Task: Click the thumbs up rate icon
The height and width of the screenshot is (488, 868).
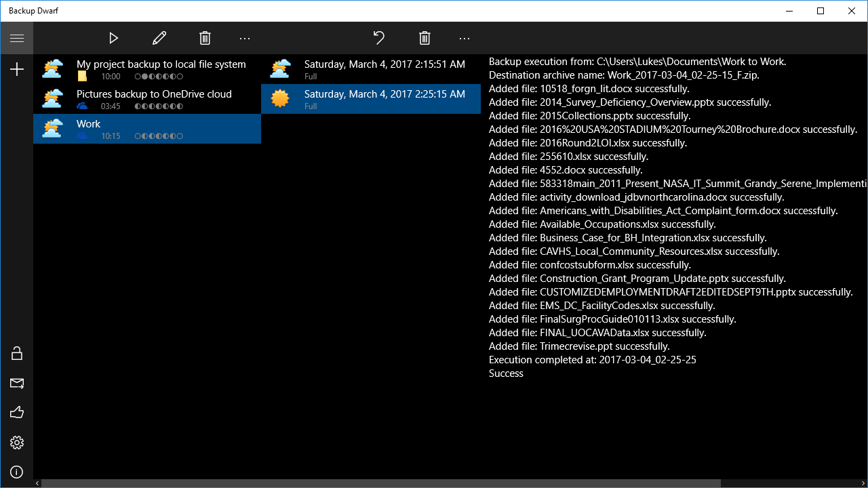Action: tap(16, 412)
